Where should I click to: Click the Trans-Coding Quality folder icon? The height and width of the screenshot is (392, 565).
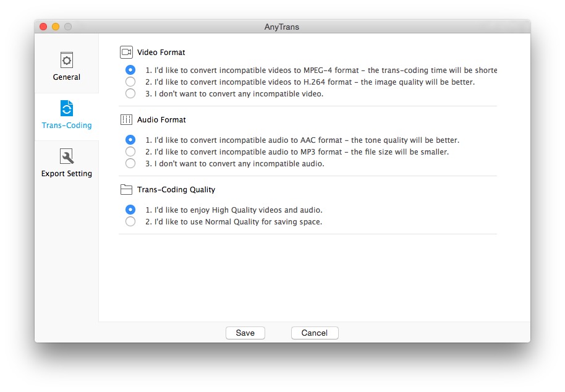(127, 190)
